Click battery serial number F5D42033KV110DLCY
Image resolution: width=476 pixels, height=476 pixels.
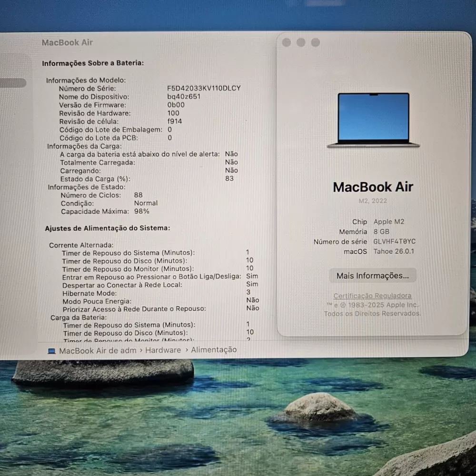[x=204, y=89]
